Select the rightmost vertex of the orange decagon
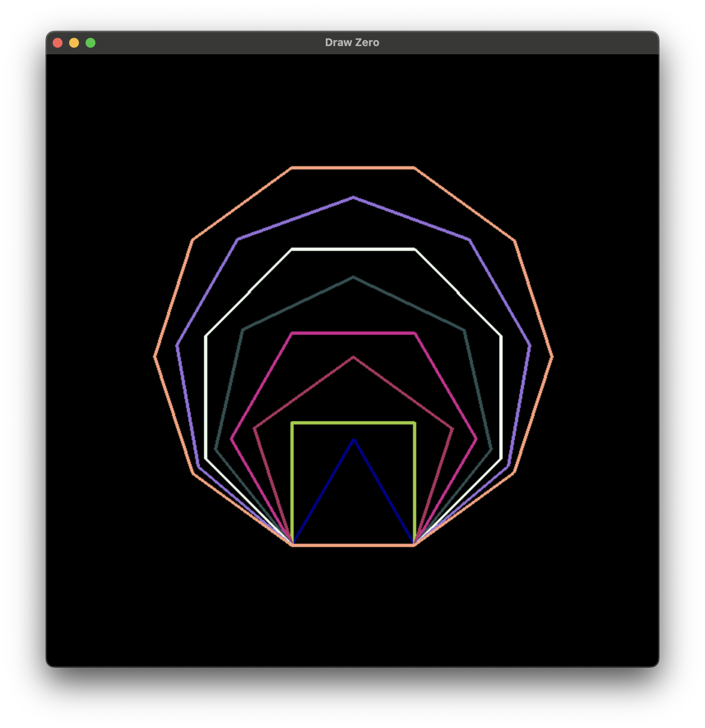The width and height of the screenshot is (705, 728). (552, 357)
